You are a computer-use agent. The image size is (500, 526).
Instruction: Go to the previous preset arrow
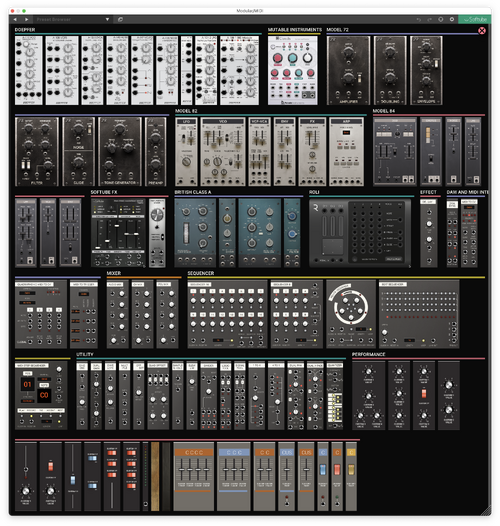15,19
